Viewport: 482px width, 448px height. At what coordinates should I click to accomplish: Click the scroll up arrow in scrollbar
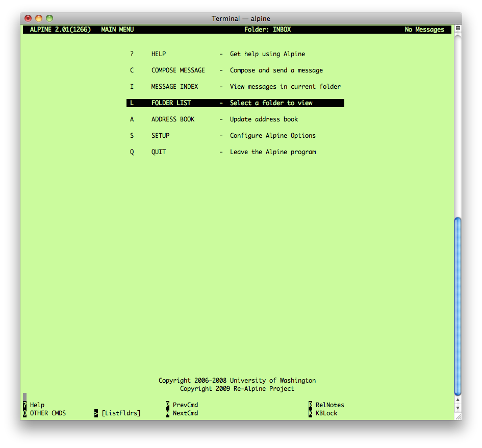click(458, 400)
